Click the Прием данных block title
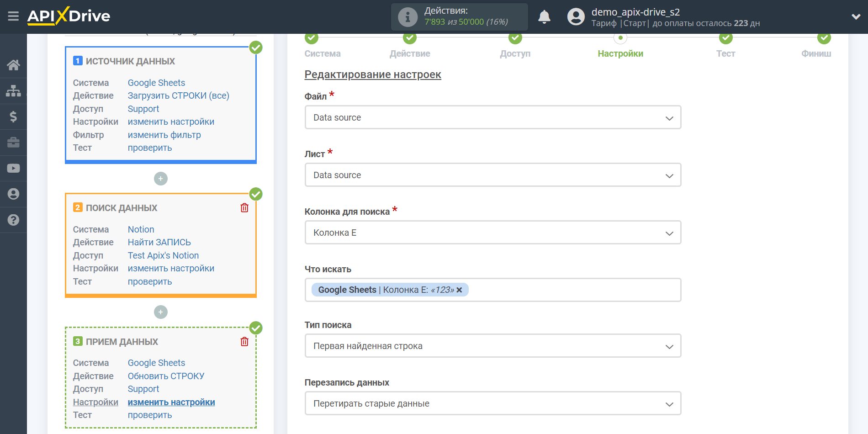Image resolution: width=868 pixels, height=434 pixels. 122,342
